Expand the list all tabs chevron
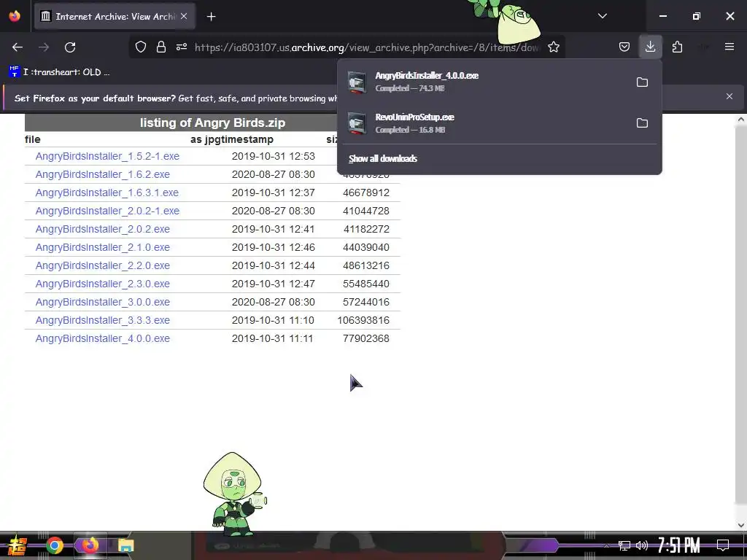The width and height of the screenshot is (747, 560). tap(602, 16)
